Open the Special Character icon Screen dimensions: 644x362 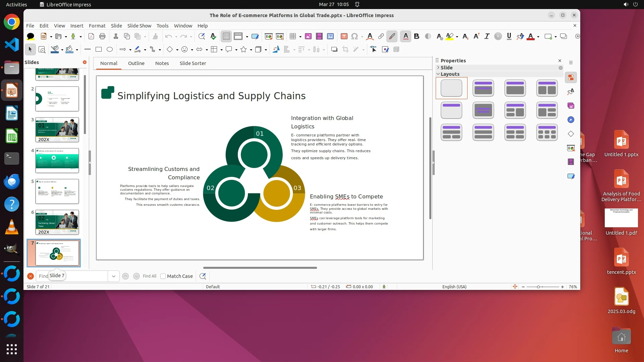click(x=355, y=36)
